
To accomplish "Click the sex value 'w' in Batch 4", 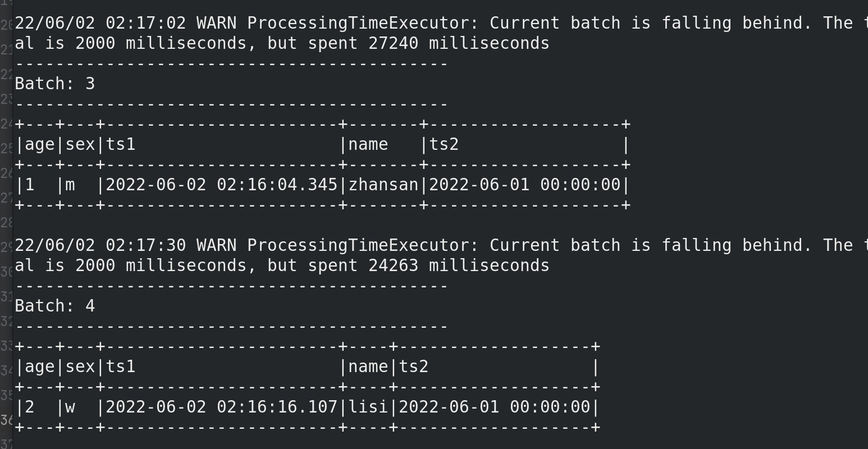I will click(x=70, y=407).
